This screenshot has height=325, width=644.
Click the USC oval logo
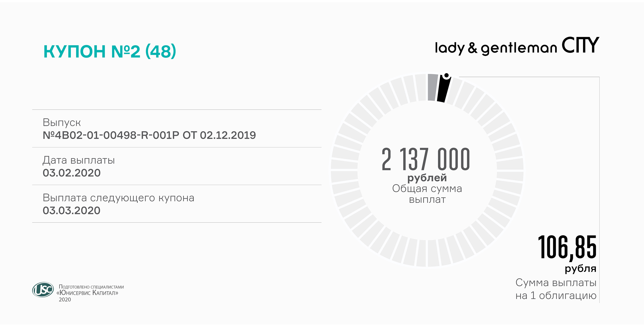click(x=43, y=290)
